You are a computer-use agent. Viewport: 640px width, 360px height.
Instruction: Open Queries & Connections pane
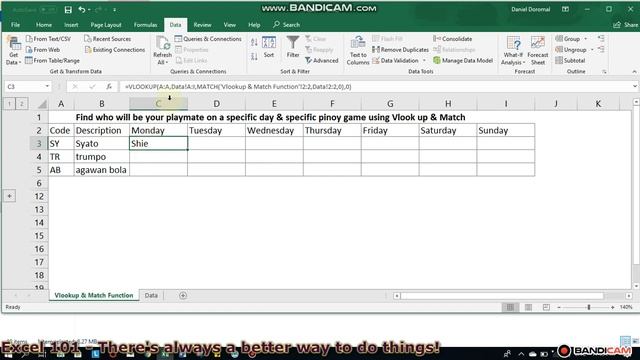pyautogui.click(x=208, y=39)
